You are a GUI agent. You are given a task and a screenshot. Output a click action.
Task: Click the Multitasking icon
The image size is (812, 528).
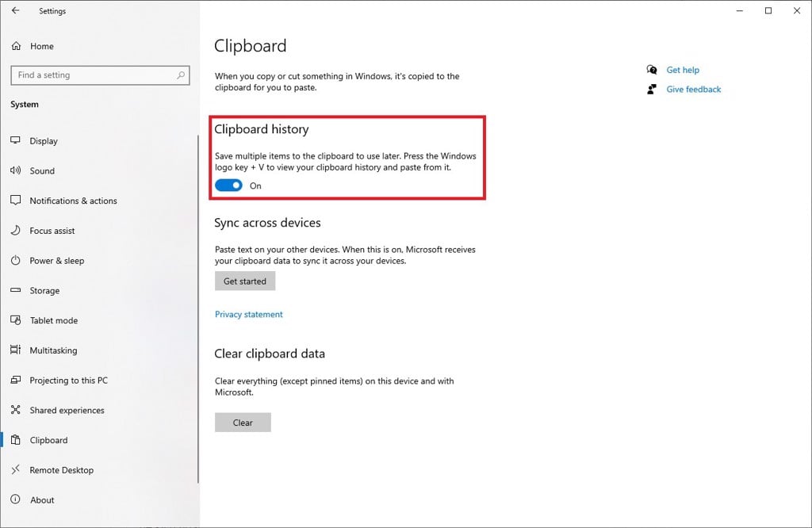(x=16, y=350)
